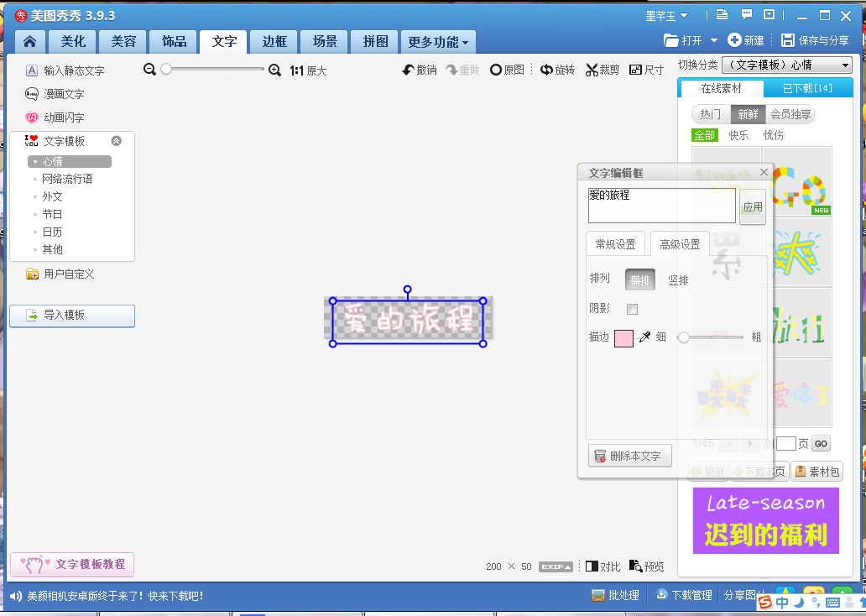Switch material filter to 会员独享
The image size is (866, 616).
click(x=790, y=114)
